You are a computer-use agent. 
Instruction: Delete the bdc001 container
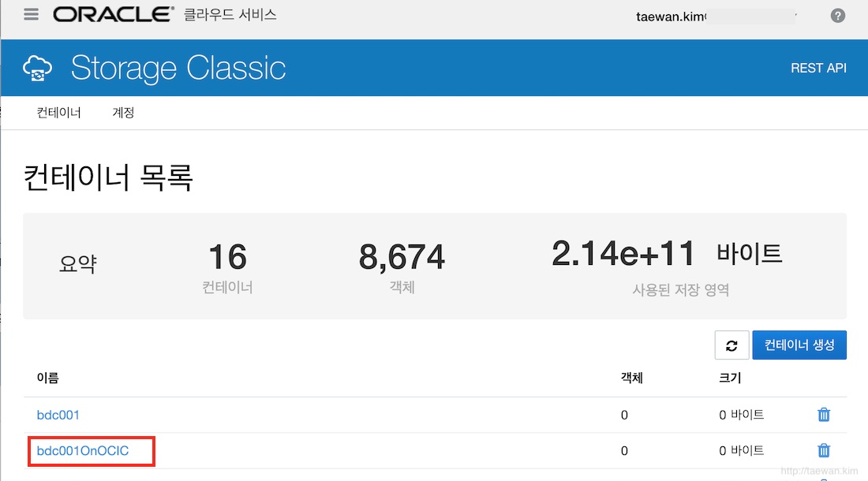tap(824, 415)
